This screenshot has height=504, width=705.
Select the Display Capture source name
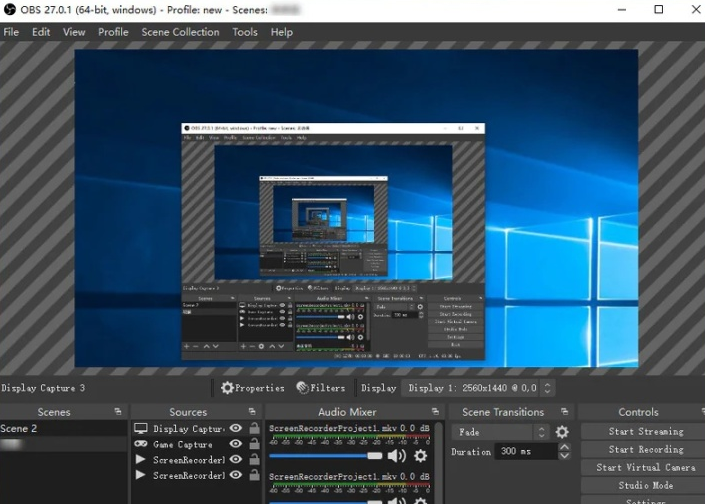point(188,429)
